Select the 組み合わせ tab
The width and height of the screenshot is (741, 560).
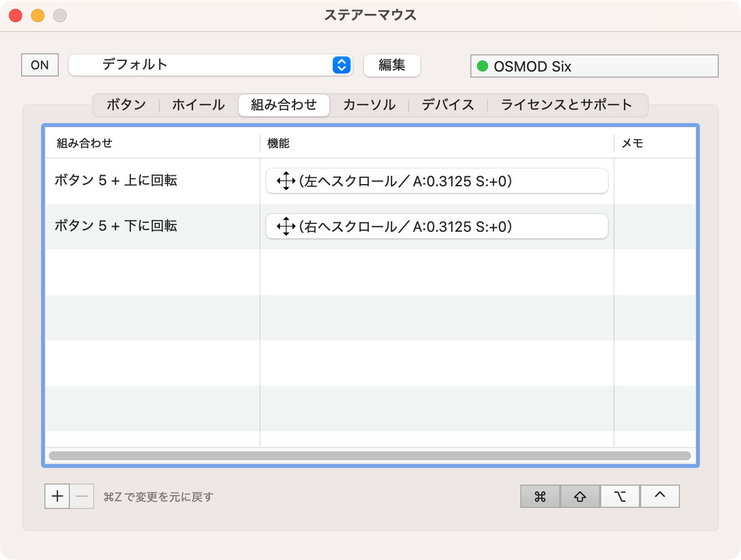coord(284,105)
